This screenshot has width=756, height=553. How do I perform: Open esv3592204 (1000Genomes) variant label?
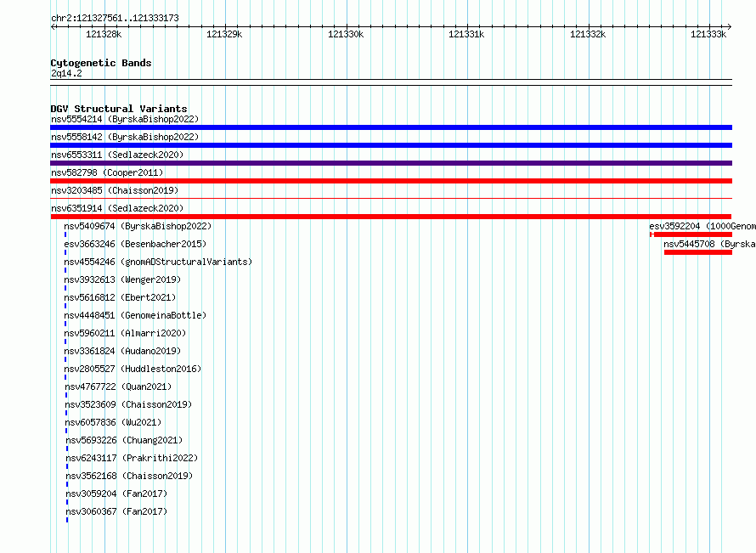point(702,226)
